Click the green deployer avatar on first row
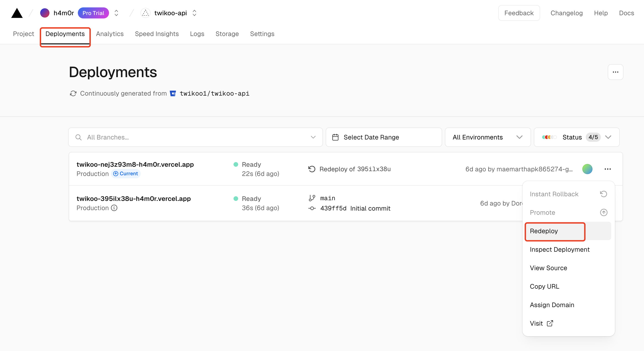Image resolution: width=644 pixels, height=351 pixels. coord(587,169)
